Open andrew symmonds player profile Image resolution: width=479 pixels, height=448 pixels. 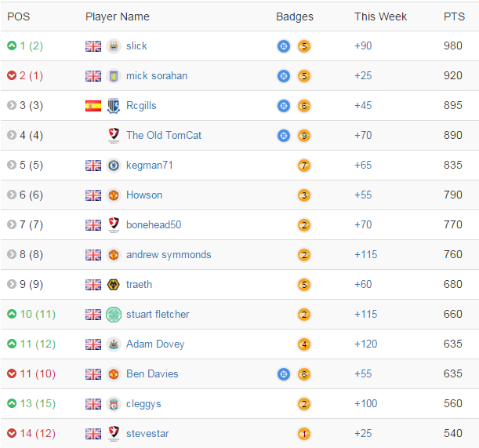point(169,254)
